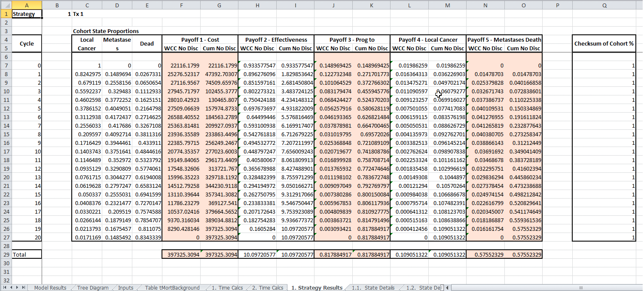
Task: Click column header A to select it
Action: tap(27, 5)
